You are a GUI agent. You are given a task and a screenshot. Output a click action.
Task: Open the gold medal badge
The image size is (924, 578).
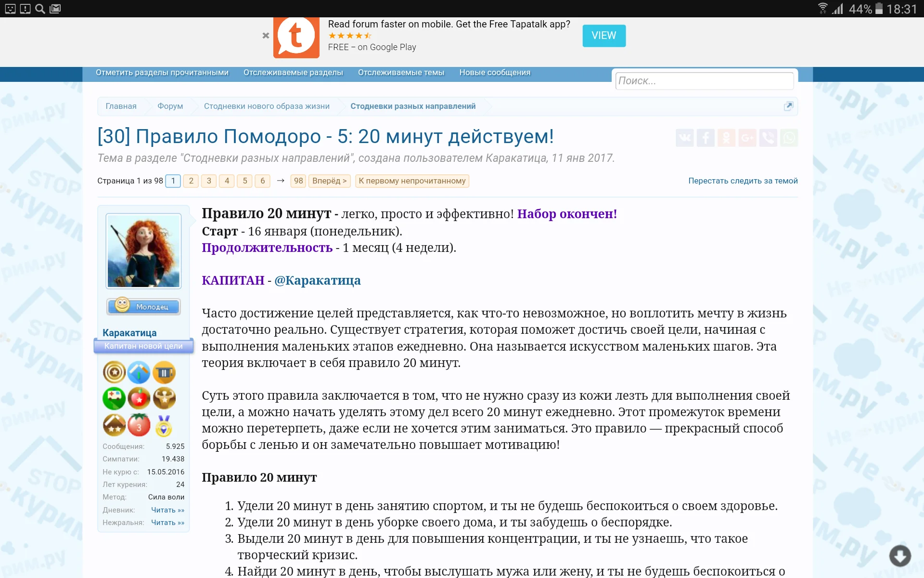pyautogui.click(x=164, y=425)
